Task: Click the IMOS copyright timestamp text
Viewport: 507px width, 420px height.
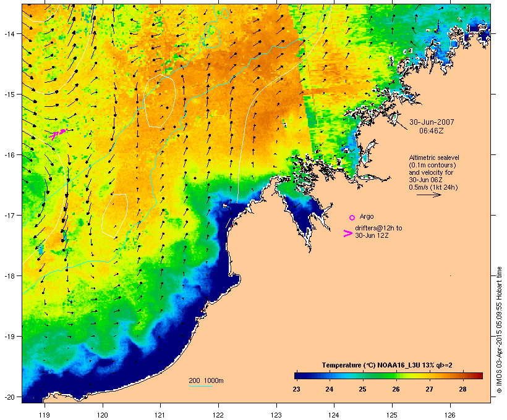Action: coord(499,330)
